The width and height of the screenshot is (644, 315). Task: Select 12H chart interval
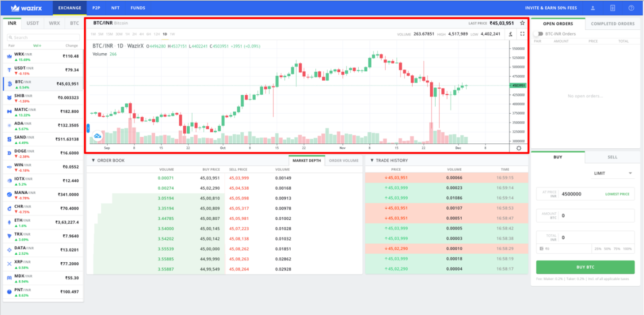[x=157, y=34]
